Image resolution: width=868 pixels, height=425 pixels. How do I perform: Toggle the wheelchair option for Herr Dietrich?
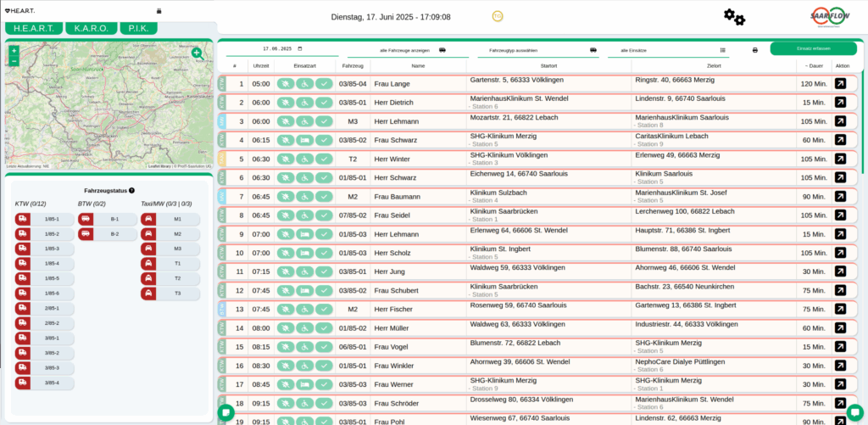[305, 103]
